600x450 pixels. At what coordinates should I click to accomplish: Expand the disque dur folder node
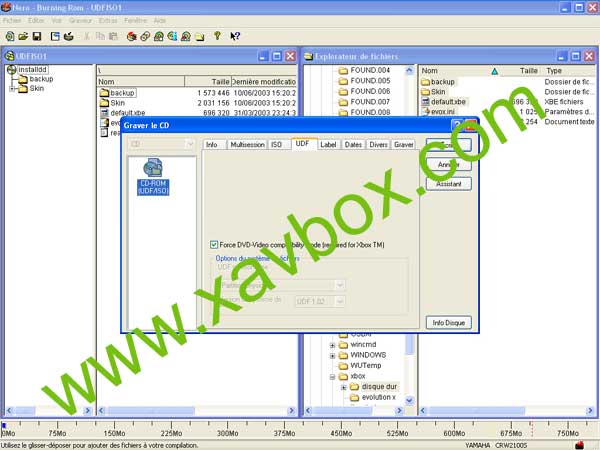point(344,387)
